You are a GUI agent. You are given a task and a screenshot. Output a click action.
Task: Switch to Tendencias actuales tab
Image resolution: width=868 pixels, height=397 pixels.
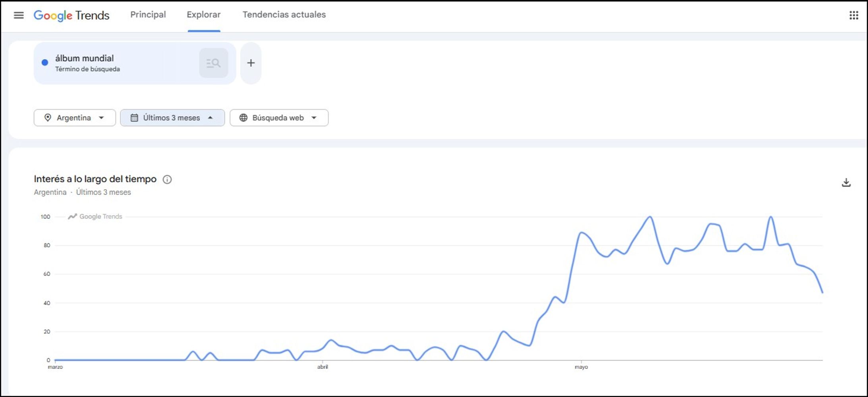click(284, 15)
